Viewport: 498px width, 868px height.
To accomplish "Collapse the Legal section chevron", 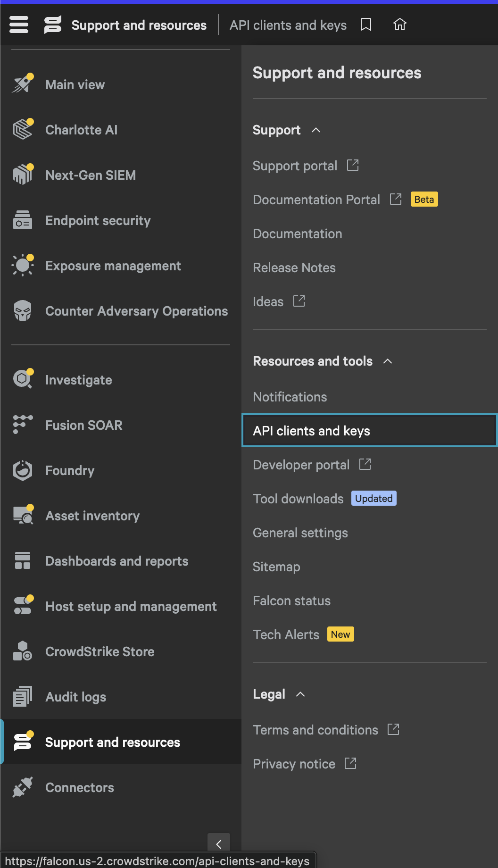I will click(300, 694).
